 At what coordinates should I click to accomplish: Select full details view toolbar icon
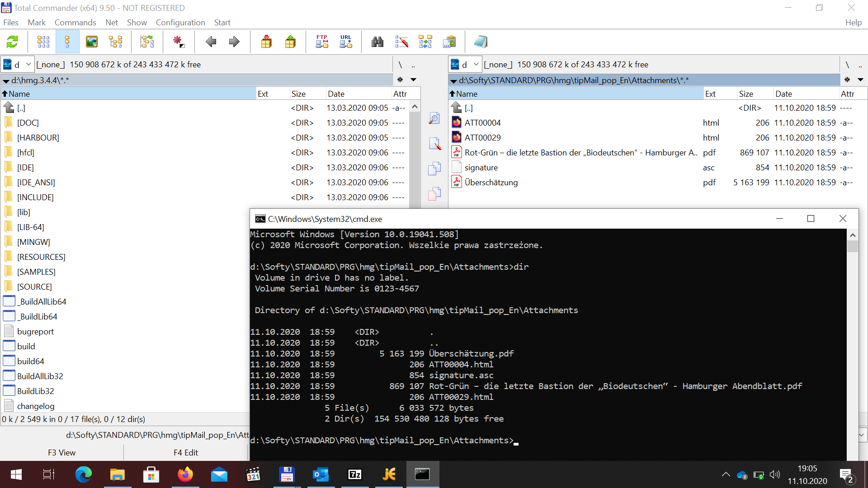[67, 42]
